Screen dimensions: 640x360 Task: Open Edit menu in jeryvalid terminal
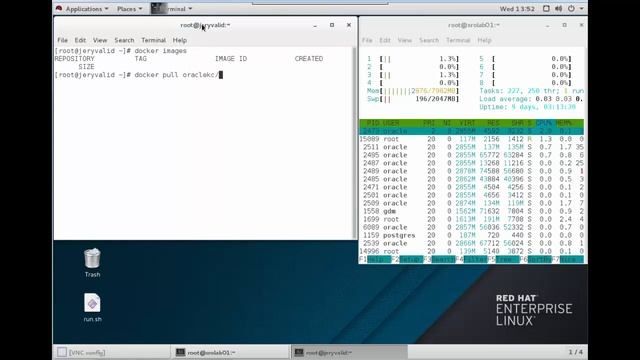(x=80, y=40)
